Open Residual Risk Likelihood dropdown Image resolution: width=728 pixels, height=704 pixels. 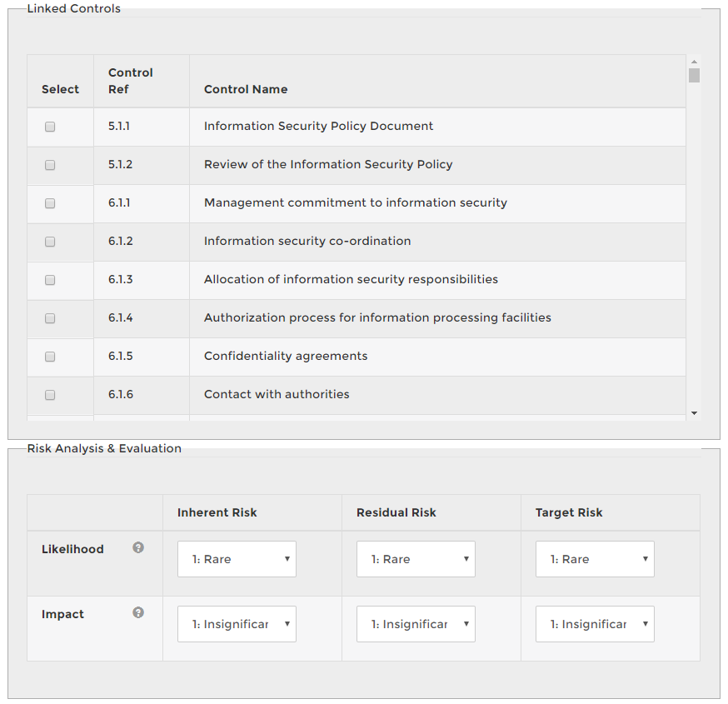416,559
